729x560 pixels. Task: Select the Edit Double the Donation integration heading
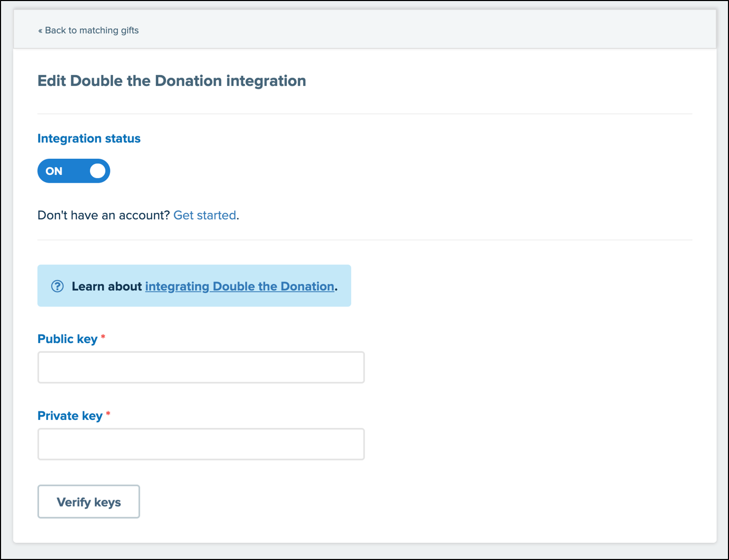click(172, 81)
